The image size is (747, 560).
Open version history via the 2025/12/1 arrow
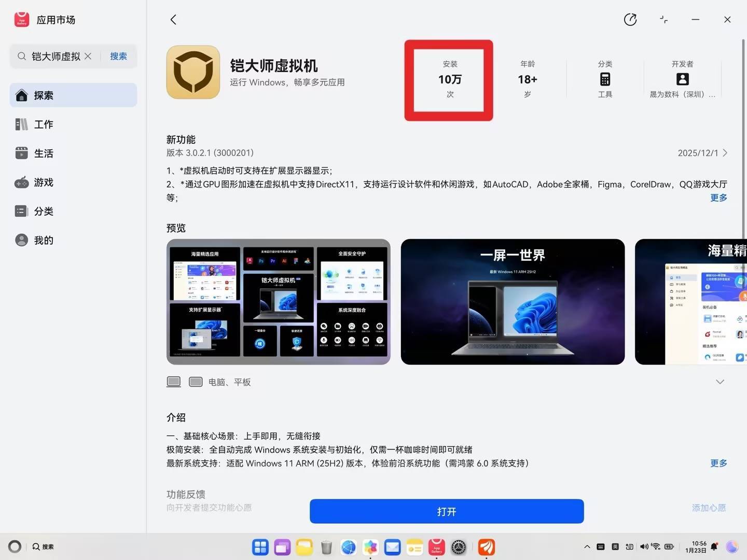click(725, 153)
